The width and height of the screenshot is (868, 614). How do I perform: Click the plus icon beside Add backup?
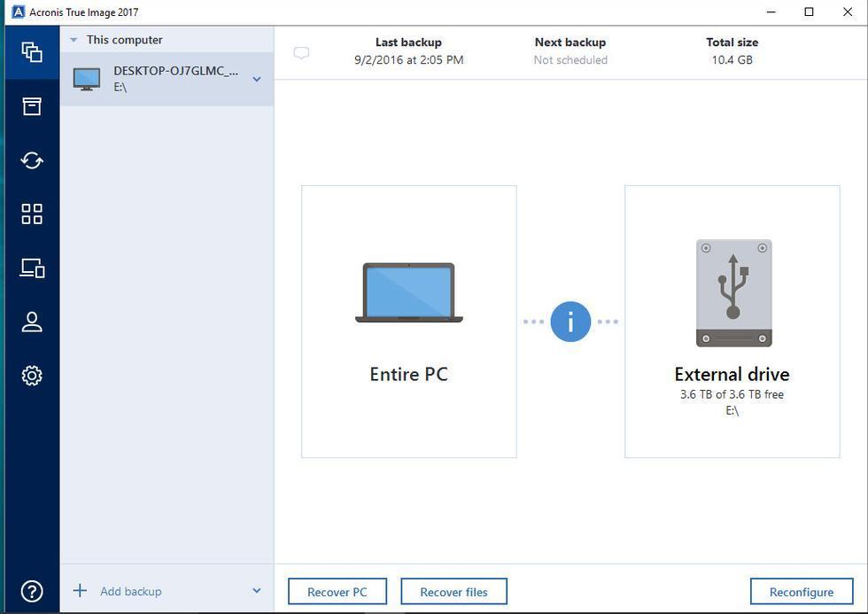point(80,591)
